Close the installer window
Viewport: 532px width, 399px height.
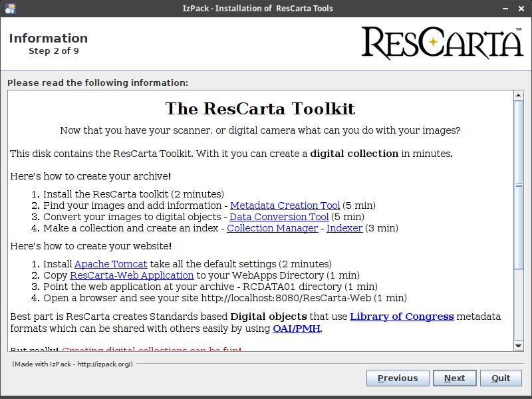coord(521,9)
